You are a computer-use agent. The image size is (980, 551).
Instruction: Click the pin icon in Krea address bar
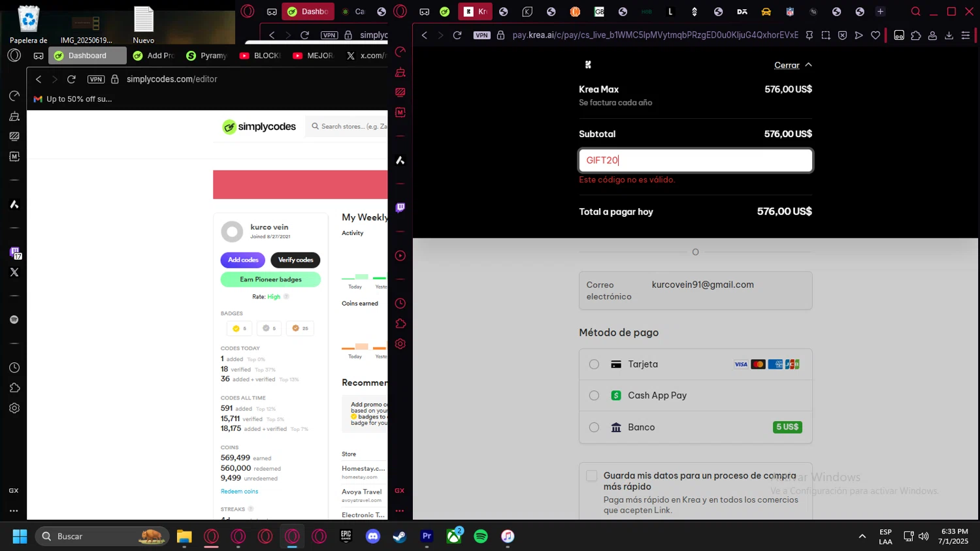tap(809, 35)
